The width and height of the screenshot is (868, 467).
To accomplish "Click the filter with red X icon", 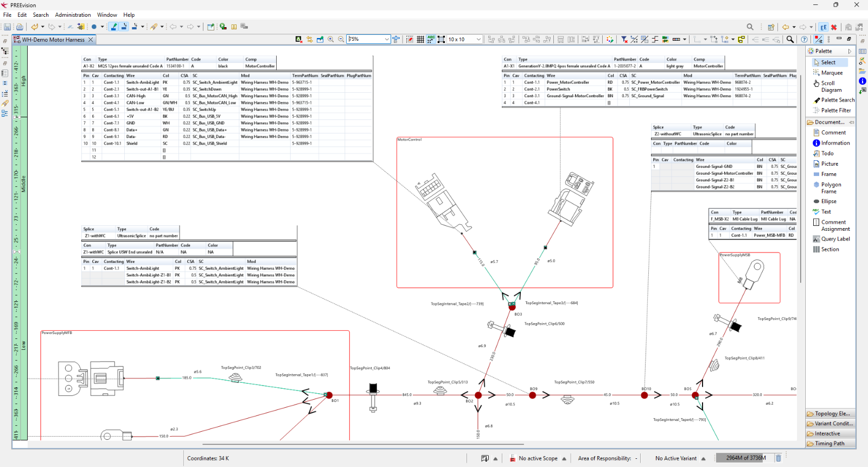I will pos(624,39).
